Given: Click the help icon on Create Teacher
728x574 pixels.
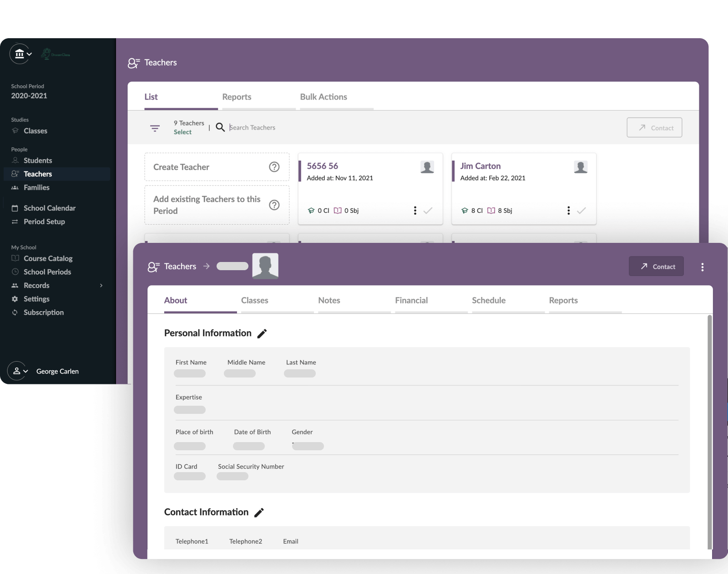Looking at the screenshot, I should tap(274, 167).
